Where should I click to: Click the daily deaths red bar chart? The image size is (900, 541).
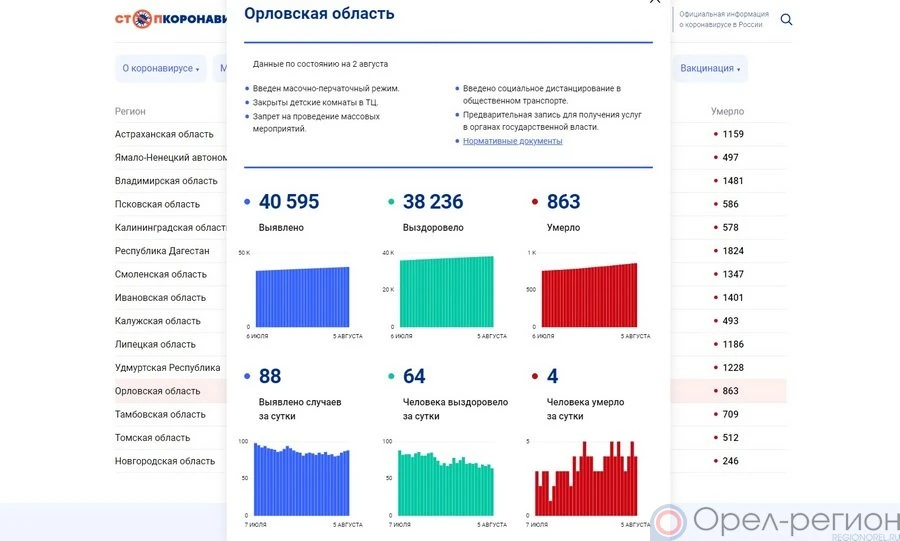[x=586, y=480]
